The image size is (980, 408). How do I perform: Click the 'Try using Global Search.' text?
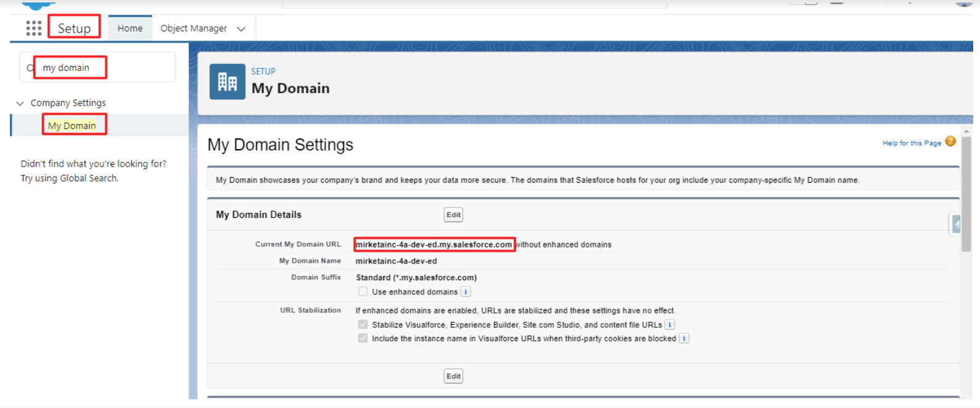pyautogui.click(x=70, y=178)
